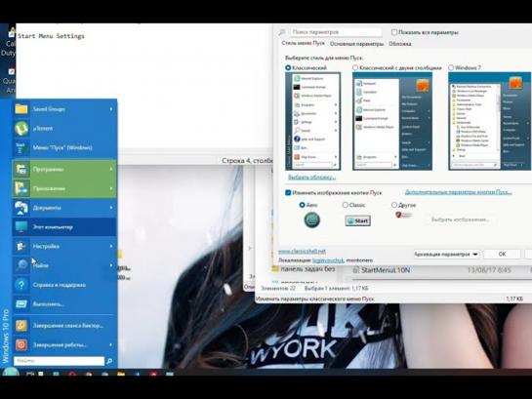Click the StartMenuL10N file name in Explorer
Viewport: 532px width, 399px height.
click(x=386, y=270)
